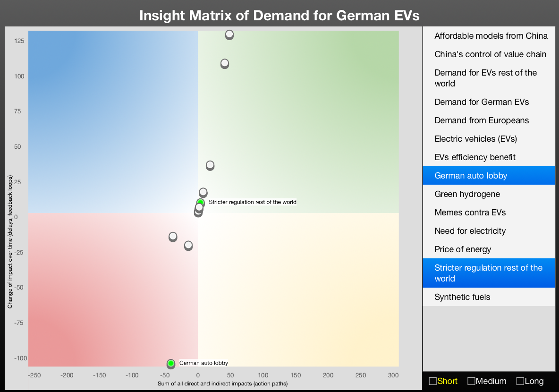The height and width of the screenshot is (392, 559).
Task: Click the German auto lobby label on the chart
Action: [203, 363]
